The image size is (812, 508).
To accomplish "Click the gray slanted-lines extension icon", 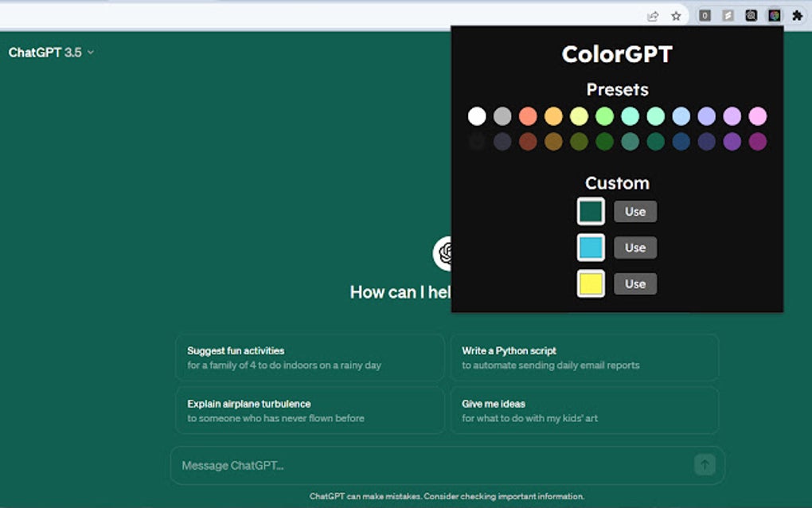I will [x=728, y=16].
